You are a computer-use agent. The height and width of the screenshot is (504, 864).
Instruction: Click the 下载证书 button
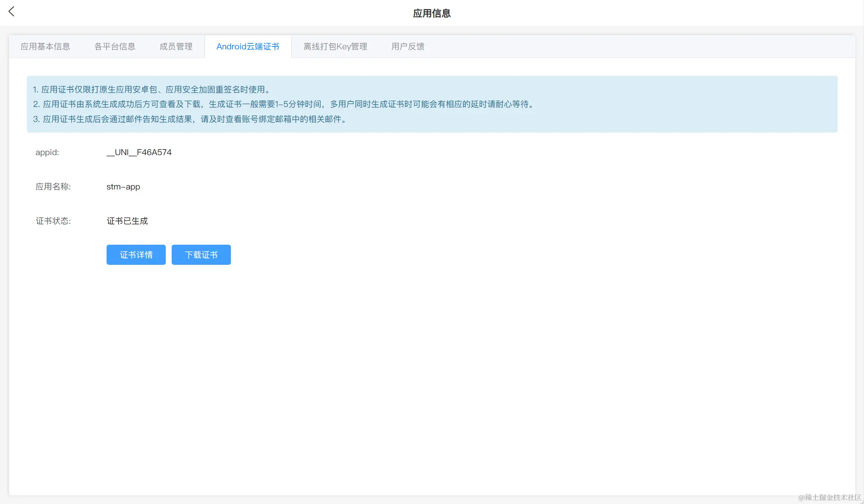pos(201,255)
